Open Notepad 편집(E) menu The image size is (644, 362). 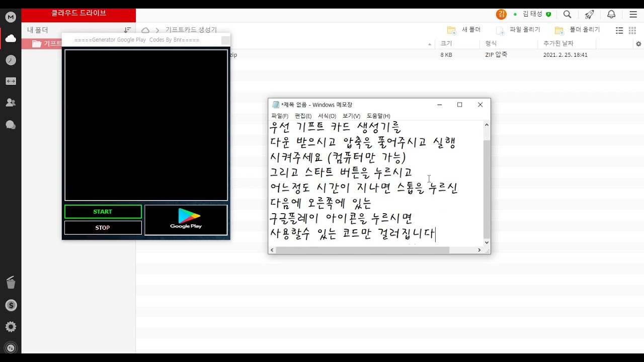pos(303,116)
